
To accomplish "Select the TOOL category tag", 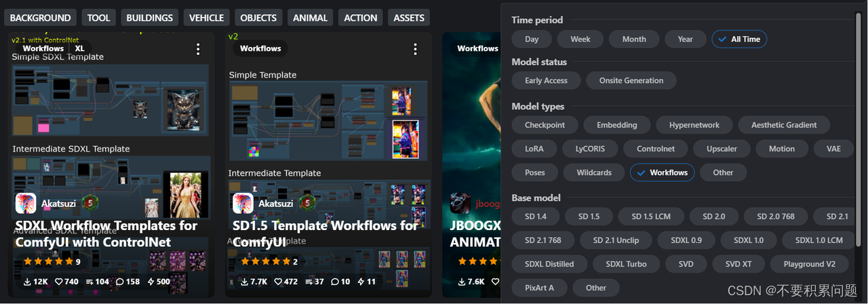I will (98, 18).
